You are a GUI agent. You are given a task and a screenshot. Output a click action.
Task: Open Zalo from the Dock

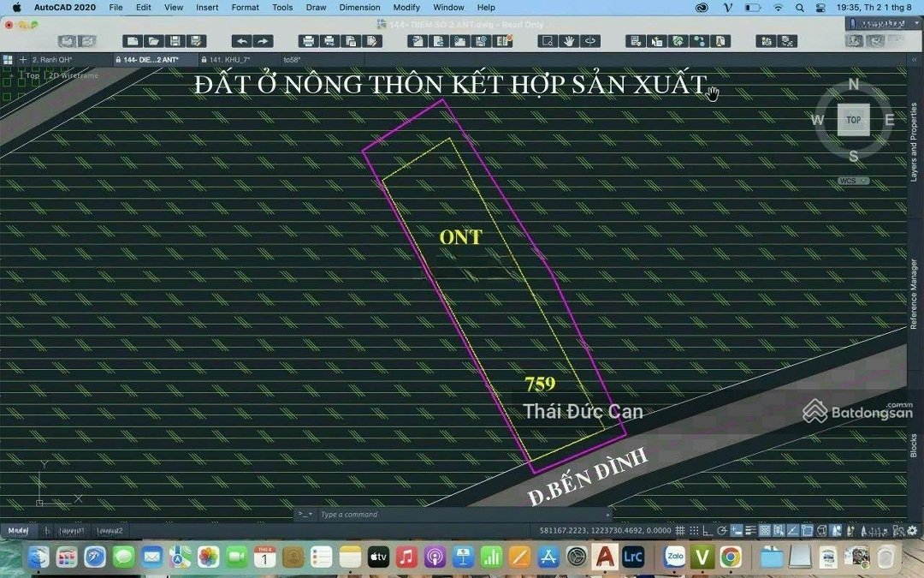click(675, 557)
